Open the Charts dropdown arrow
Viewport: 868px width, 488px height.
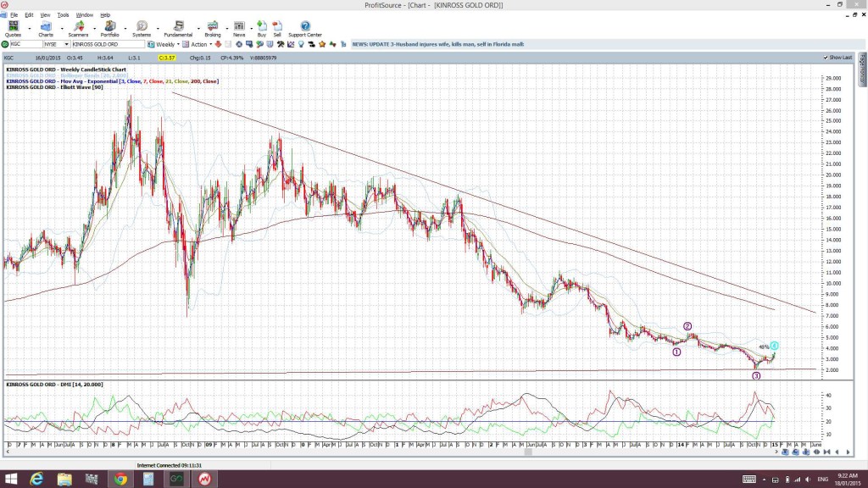[61, 28]
